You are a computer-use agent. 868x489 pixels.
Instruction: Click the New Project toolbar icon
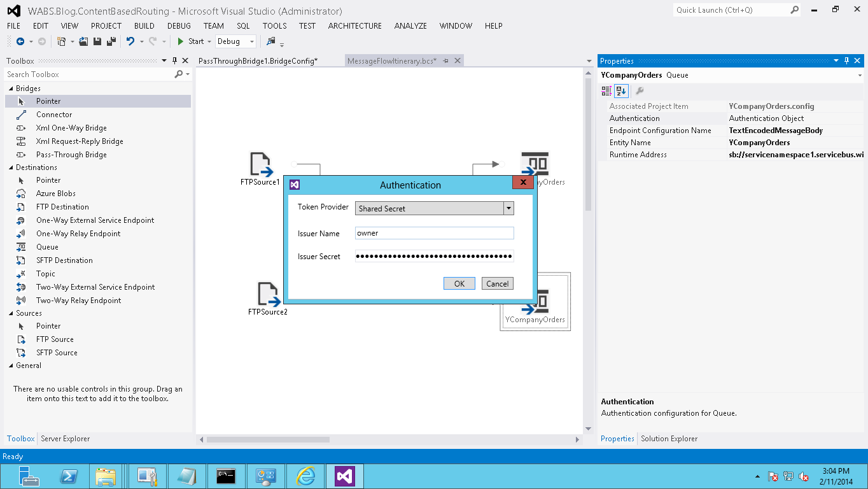click(x=62, y=41)
